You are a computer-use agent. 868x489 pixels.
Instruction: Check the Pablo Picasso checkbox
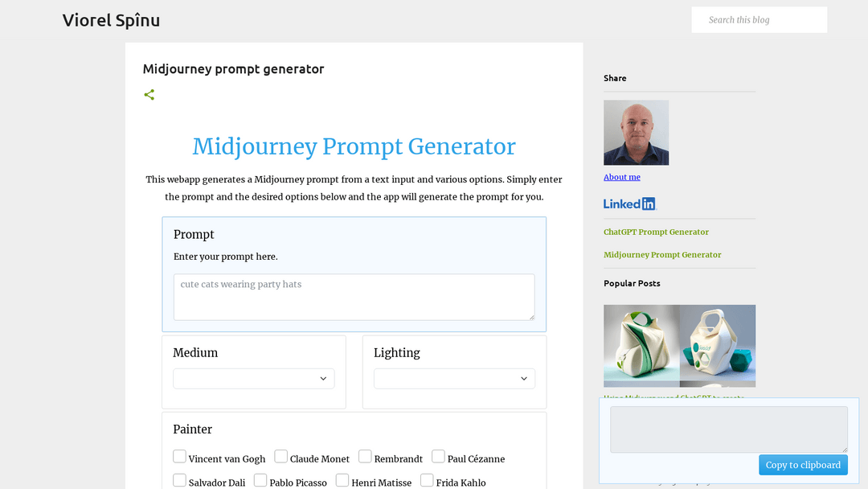[260, 480]
